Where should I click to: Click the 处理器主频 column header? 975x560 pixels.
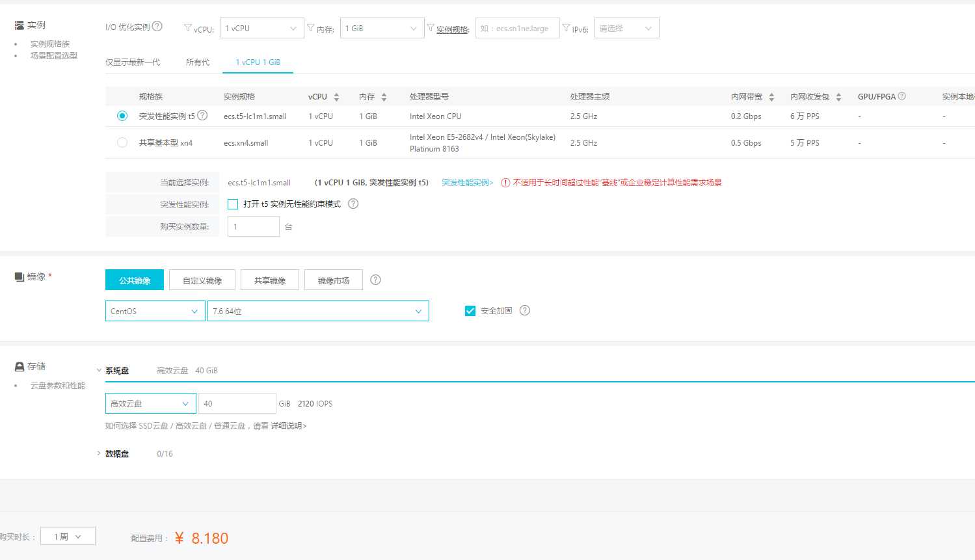point(590,97)
